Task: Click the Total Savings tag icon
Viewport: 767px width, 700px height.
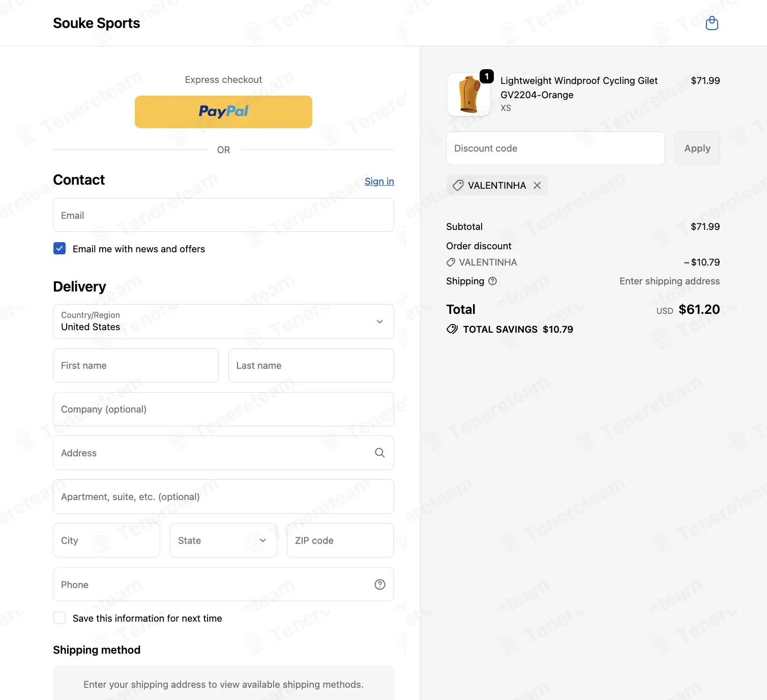Action: (x=452, y=329)
